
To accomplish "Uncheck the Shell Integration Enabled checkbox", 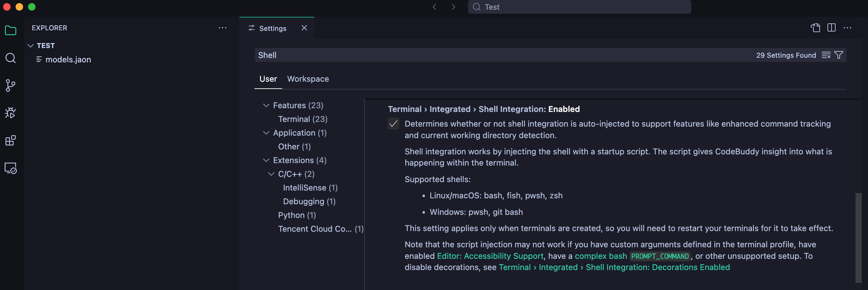I will pos(393,124).
